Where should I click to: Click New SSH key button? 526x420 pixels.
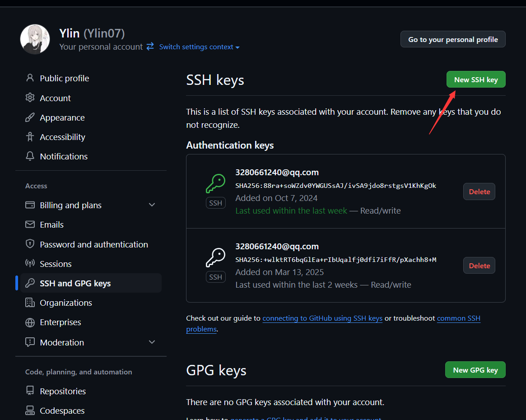476,79
